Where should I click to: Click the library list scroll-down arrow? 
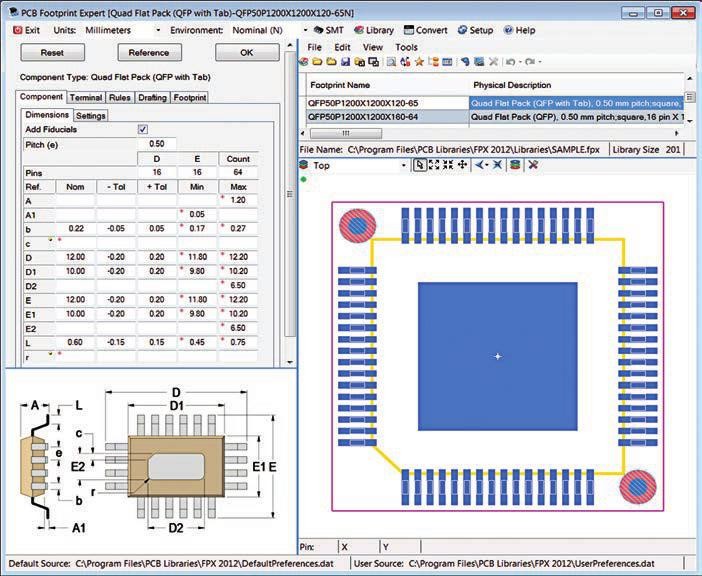click(x=690, y=121)
